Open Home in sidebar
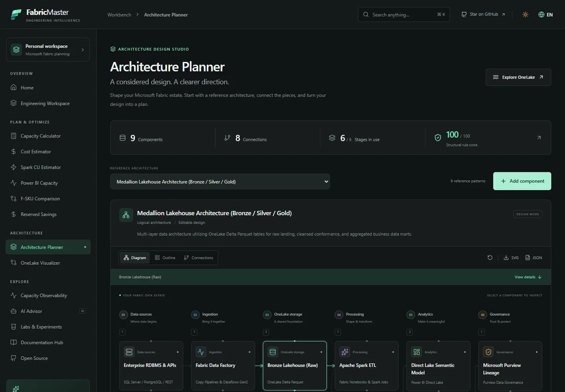The height and width of the screenshot is (392, 565). click(48, 87)
